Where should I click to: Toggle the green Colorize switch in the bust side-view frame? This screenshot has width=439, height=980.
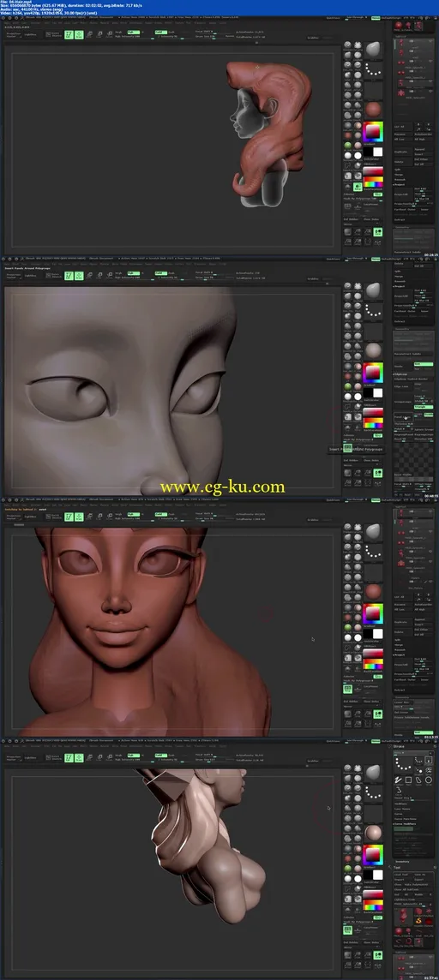(378, 917)
